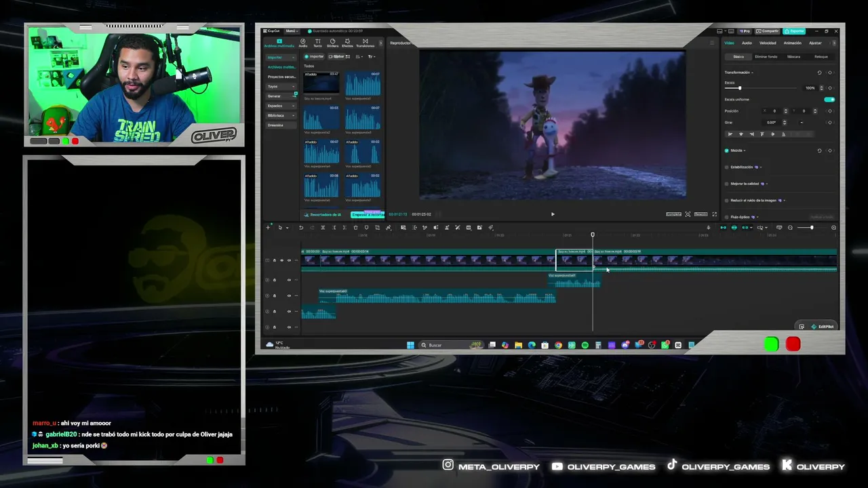Select Archivos multimedia top tab

pyautogui.click(x=279, y=43)
